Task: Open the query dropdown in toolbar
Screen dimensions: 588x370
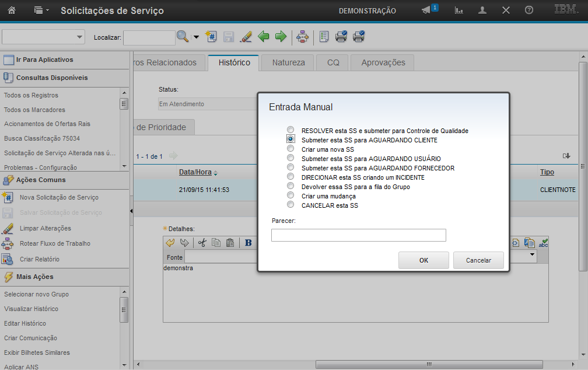Action: [x=44, y=37]
